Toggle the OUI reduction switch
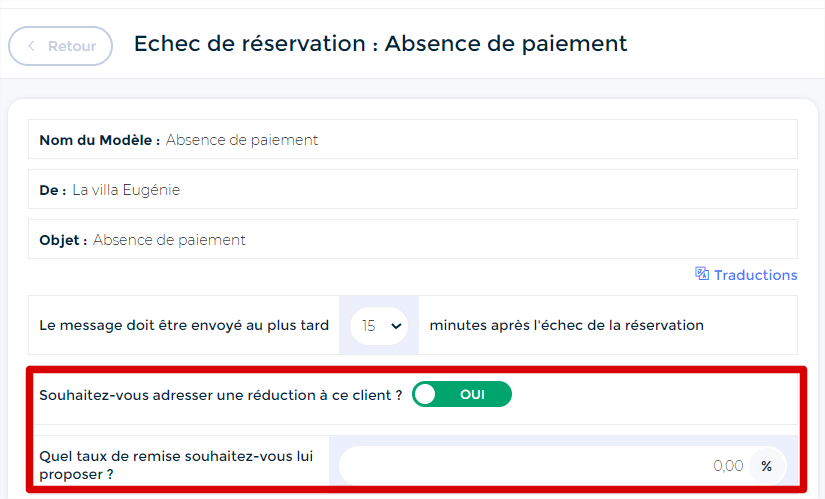This screenshot has height=499, width=825. pyautogui.click(x=461, y=394)
